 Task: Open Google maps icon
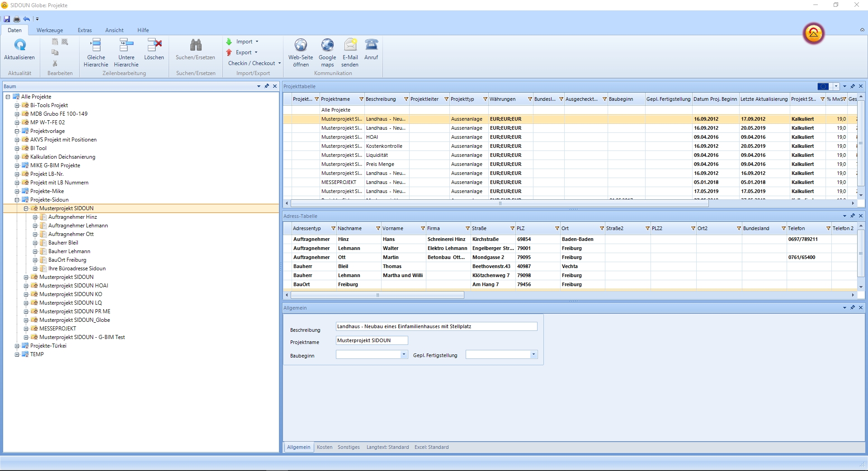[327, 45]
